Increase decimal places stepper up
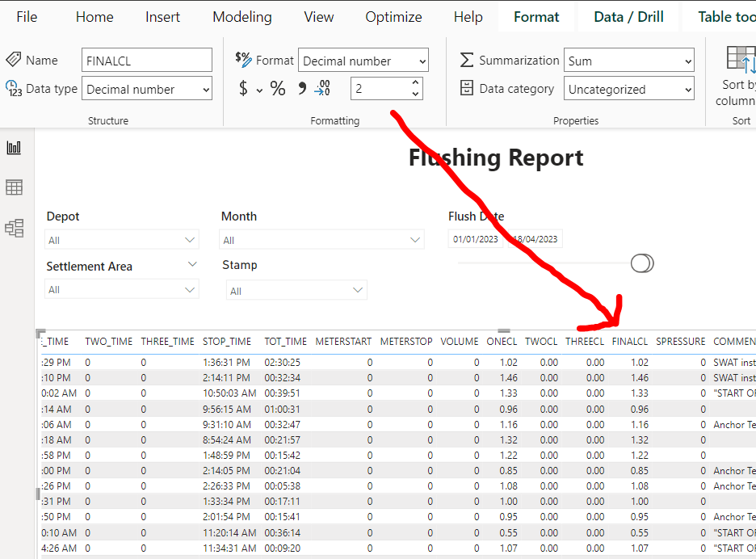This screenshot has height=559, width=756. [416, 82]
